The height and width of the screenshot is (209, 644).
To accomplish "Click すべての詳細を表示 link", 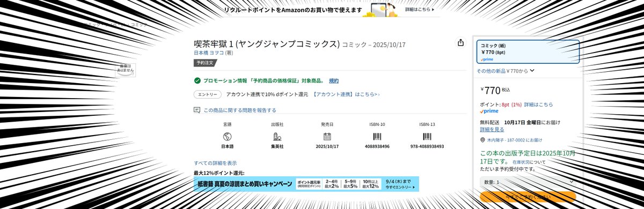I will [215, 163].
